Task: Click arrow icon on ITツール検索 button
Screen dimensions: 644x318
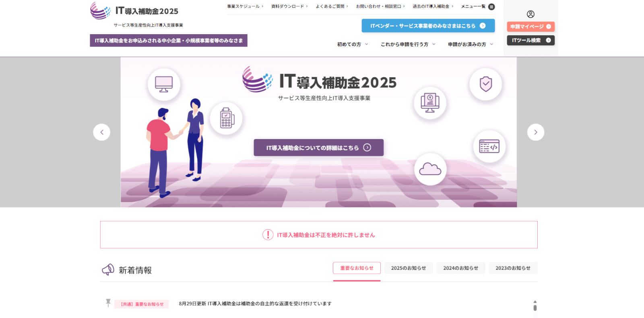Action: click(548, 40)
